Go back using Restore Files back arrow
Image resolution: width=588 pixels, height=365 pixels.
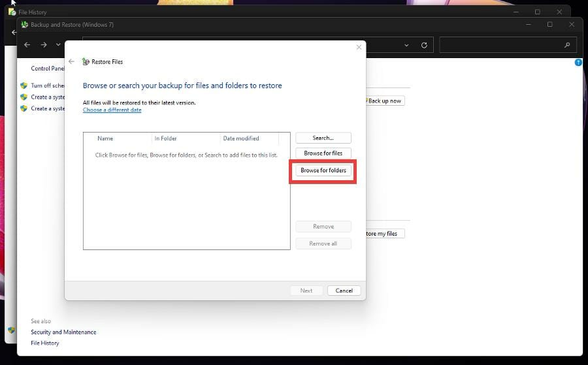(72, 61)
